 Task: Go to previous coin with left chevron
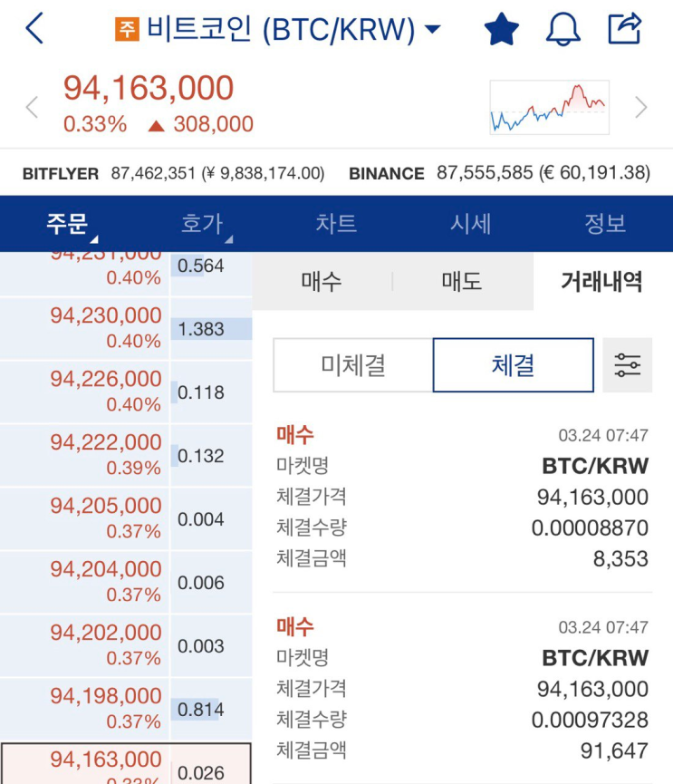pos(32,108)
